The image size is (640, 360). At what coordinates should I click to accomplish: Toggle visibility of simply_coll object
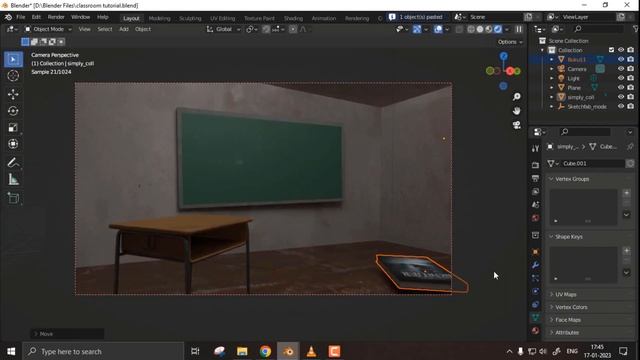[x=621, y=97]
